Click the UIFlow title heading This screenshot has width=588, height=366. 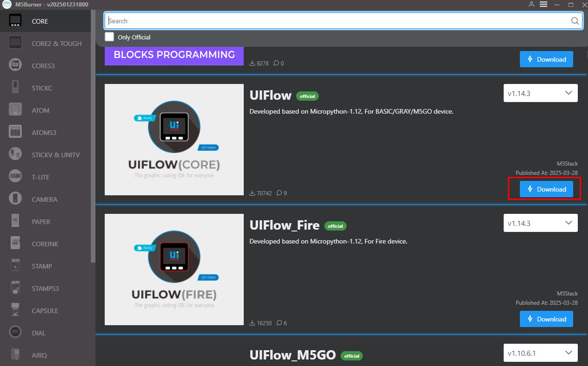click(x=271, y=96)
